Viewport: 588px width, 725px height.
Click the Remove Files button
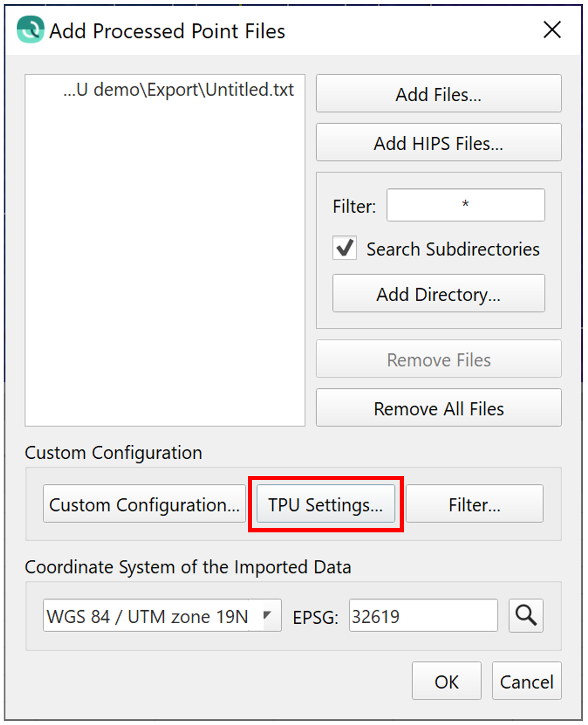point(438,360)
